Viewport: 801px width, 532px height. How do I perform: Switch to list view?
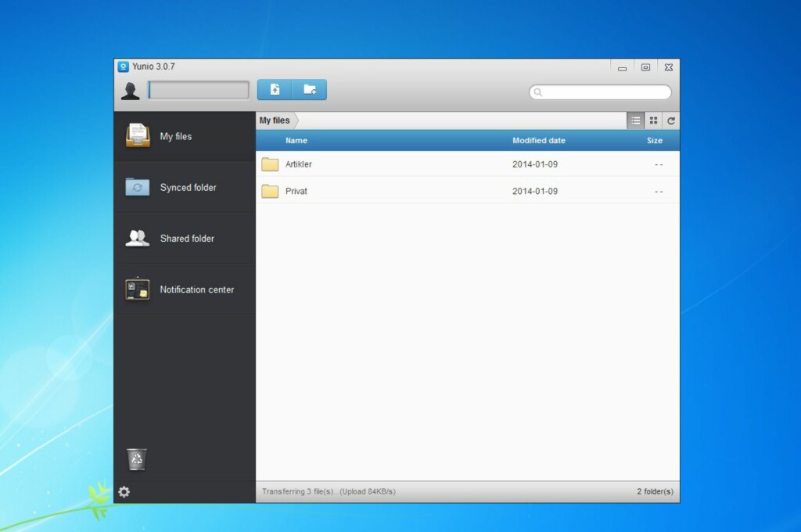(x=635, y=120)
